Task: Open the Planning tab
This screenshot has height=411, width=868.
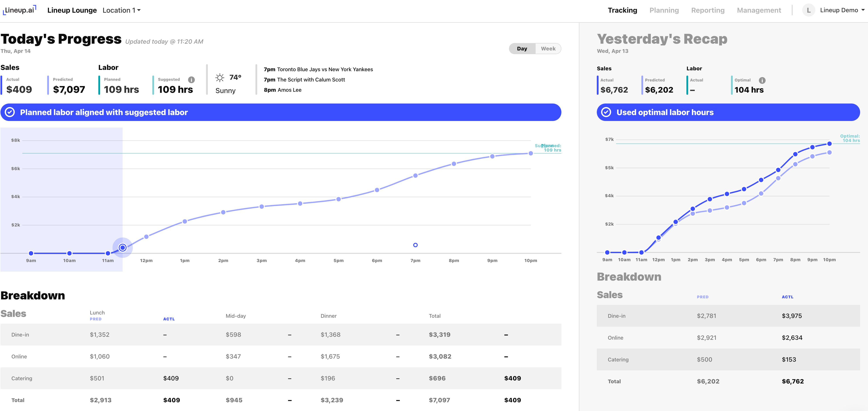Action: pyautogui.click(x=664, y=10)
